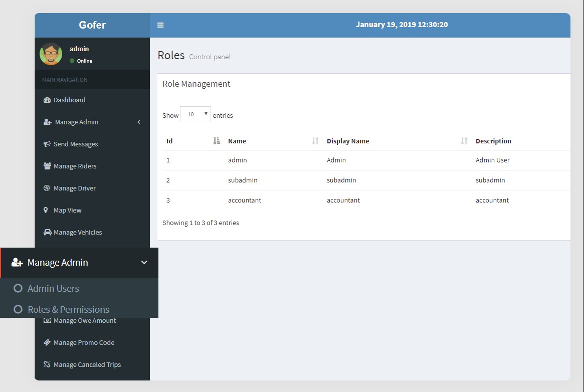Open Manage Promo Code tag icon
584x392 pixels.
pos(47,342)
